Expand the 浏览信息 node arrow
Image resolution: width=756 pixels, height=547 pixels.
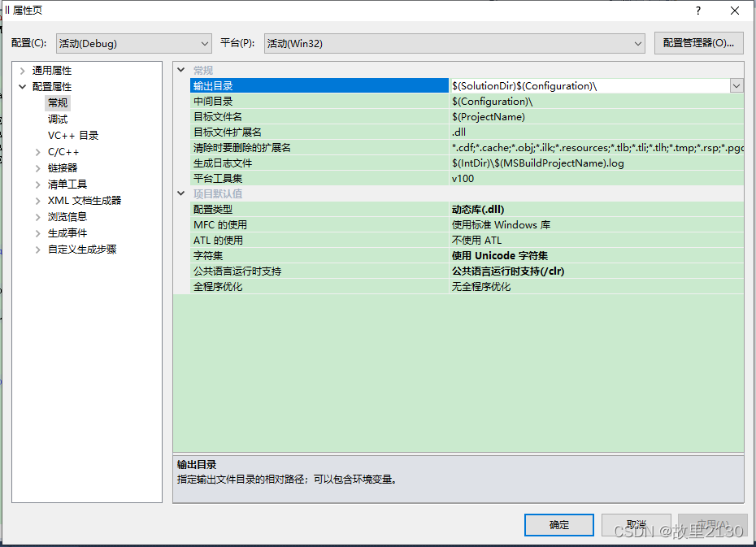[37, 217]
